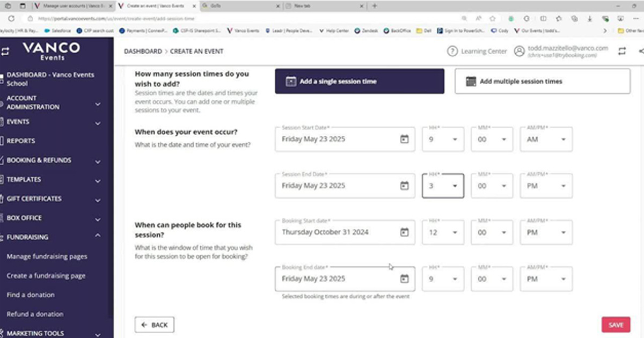Click the red Save button
This screenshot has height=338, width=644.
[616, 325]
